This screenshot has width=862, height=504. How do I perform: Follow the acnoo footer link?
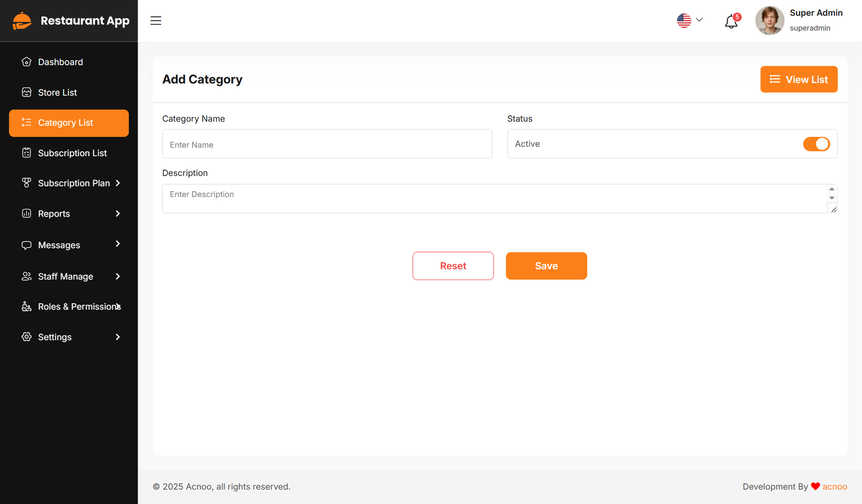click(835, 487)
